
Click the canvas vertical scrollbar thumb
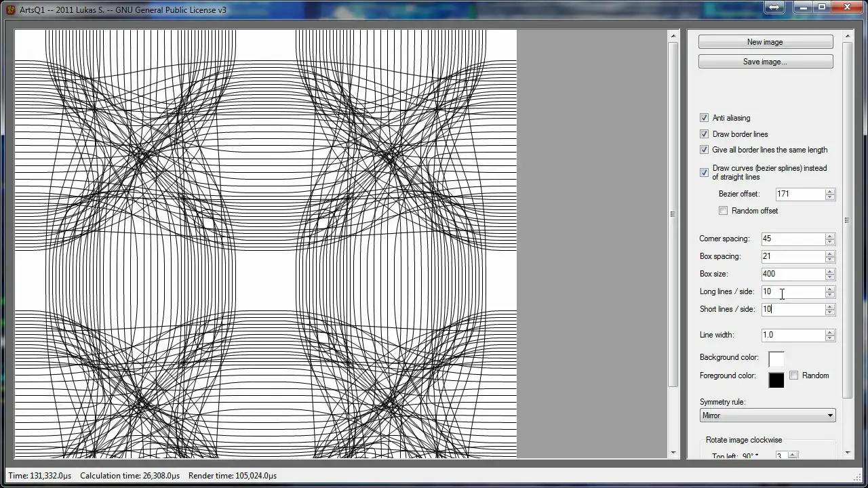(673, 214)
